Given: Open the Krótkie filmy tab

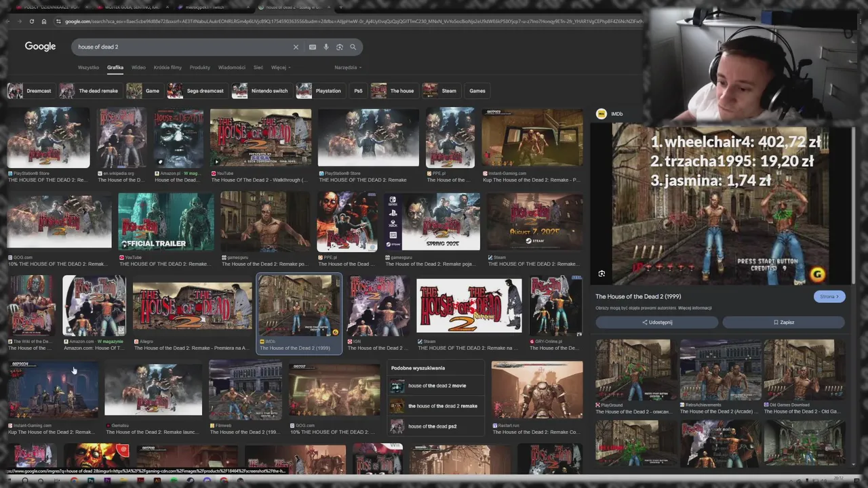Looking at the screenshot, I should click(167, 68).
